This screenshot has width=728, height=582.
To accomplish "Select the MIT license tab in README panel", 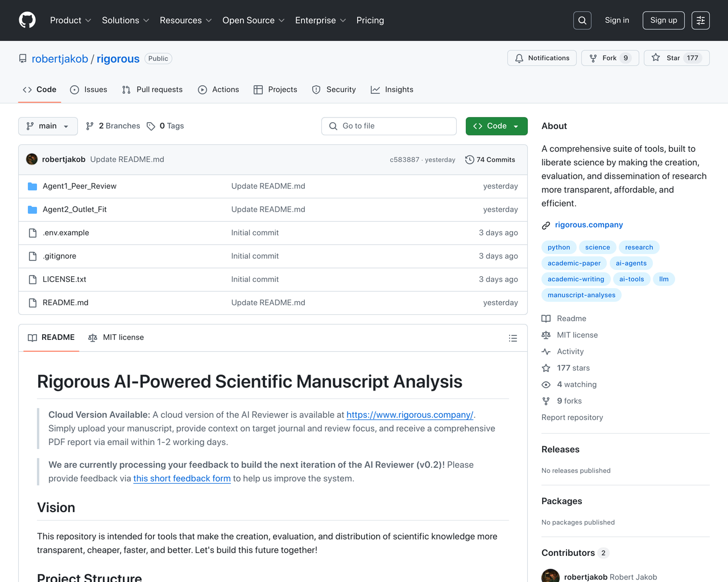I will tap(116, 338).
